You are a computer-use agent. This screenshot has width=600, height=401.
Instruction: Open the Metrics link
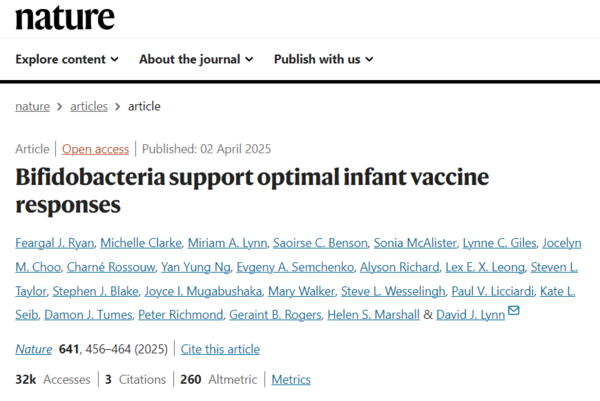[291, 379]
